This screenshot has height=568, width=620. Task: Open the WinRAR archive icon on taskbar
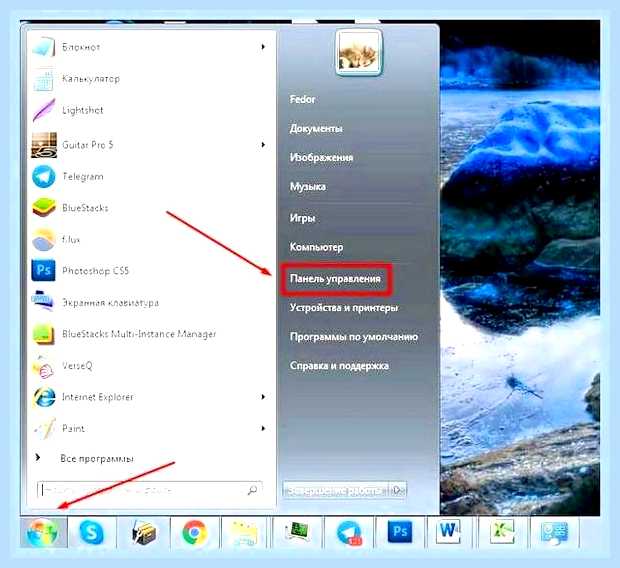point(143,532)
